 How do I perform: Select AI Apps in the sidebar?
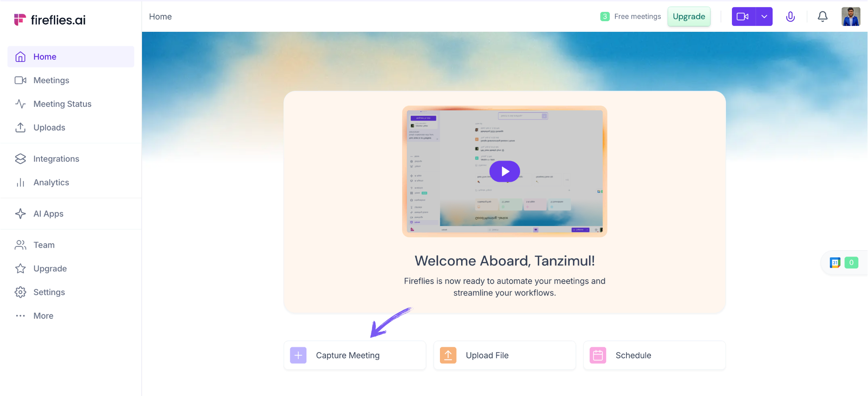(x=48, y=214)
